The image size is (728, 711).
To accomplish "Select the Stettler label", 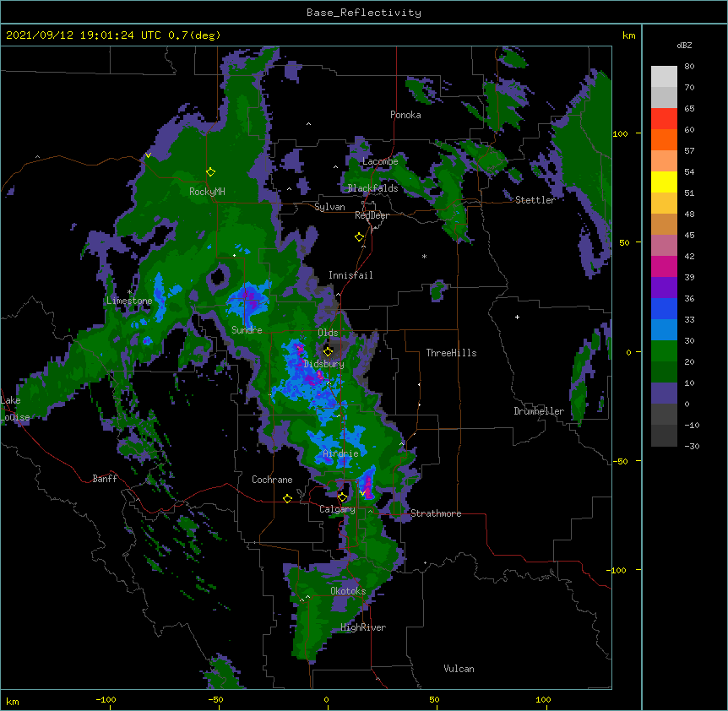I will (535, 200).
